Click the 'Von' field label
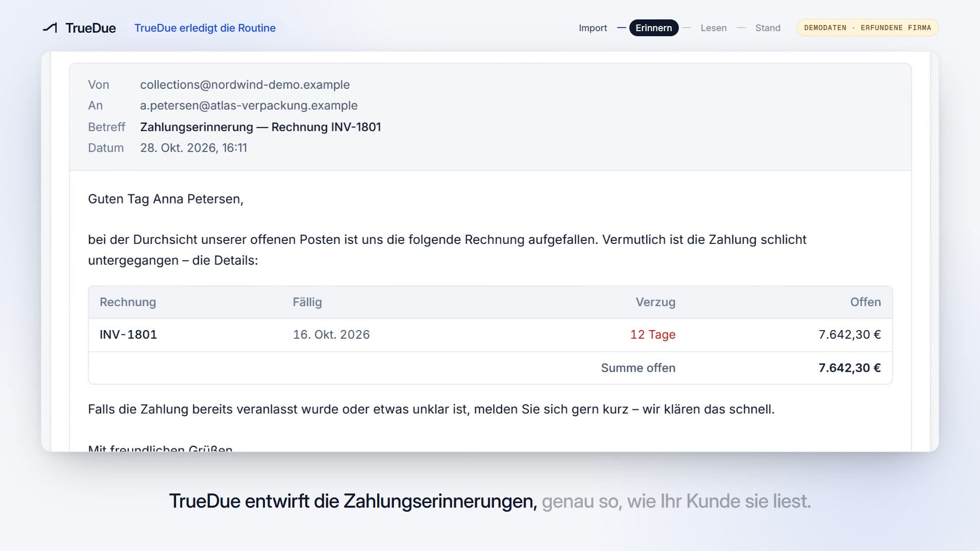The height and width of the screenshot is (551, 980). pos(99,85)
